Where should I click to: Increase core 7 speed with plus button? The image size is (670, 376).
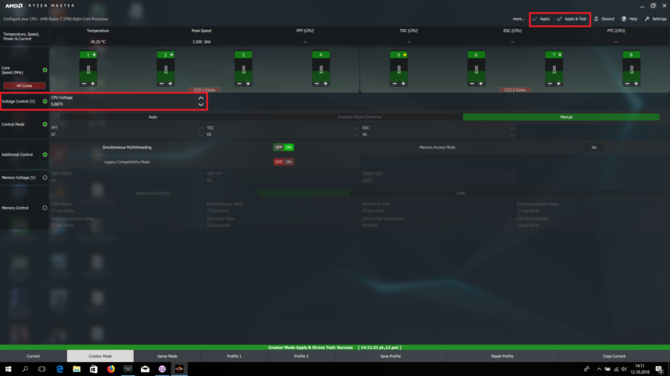tap(558, 84)
